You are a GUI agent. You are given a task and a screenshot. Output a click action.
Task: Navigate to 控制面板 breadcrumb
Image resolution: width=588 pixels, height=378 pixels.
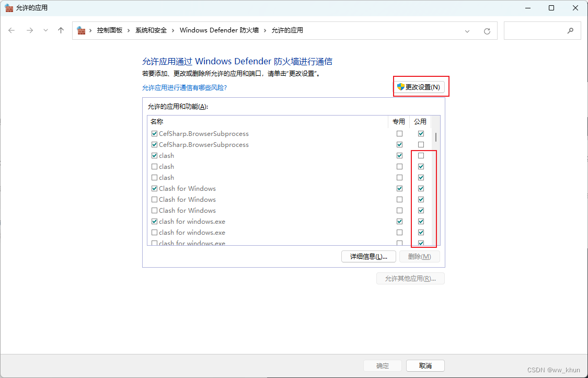pos(110,30)
